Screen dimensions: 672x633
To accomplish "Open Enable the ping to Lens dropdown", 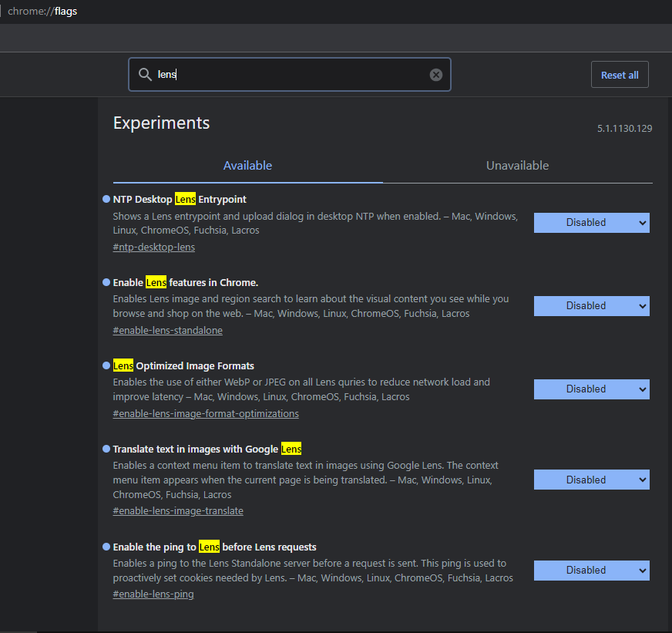I will point(591,571).
